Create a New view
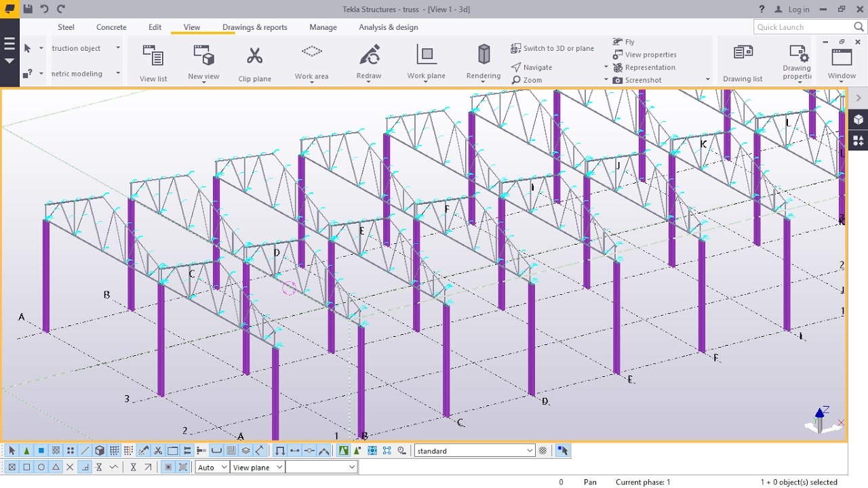 point(203,62)
